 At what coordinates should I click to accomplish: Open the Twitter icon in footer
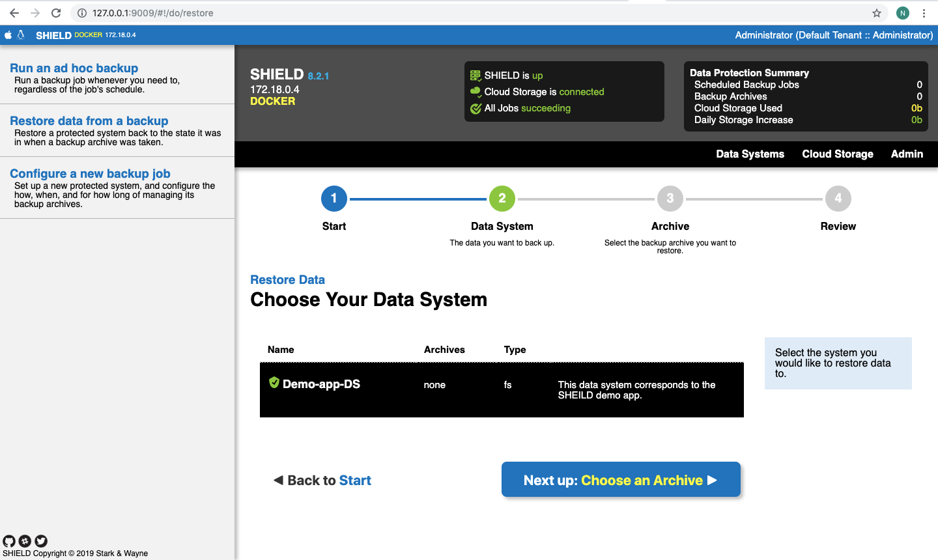click(41, 541)
